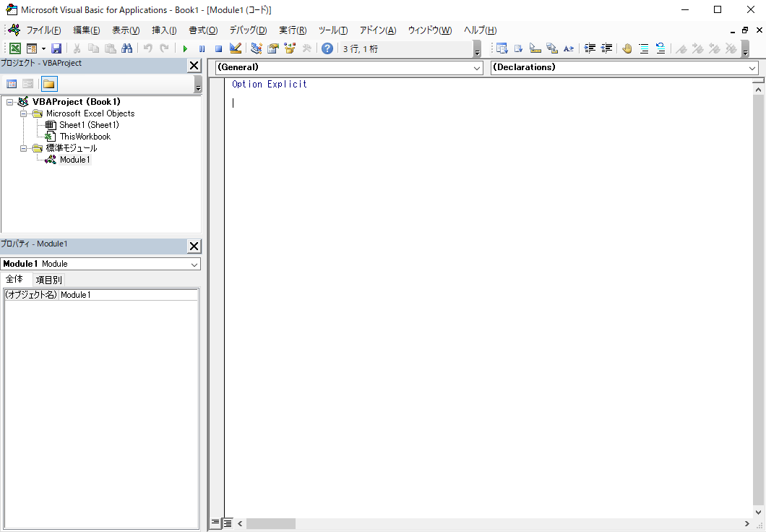Click the Redo arrow icon
The width and height of the screenshot is (766, 532).
[164, 48]
